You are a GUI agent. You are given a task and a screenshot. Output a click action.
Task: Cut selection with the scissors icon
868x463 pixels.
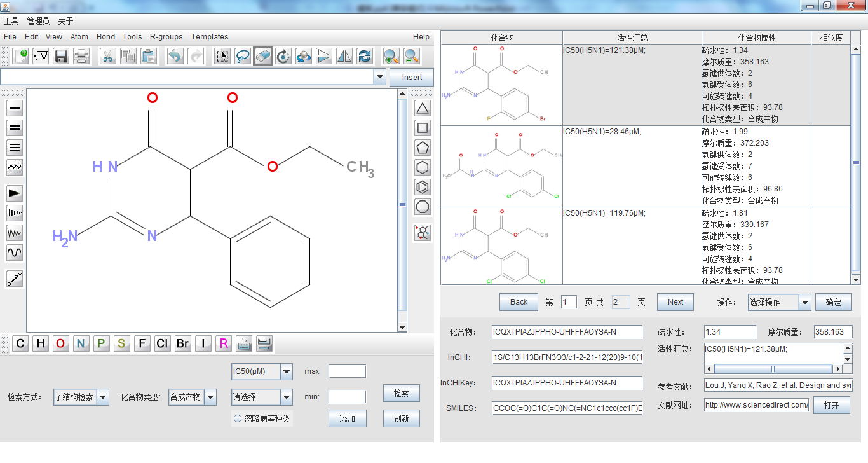108,56
